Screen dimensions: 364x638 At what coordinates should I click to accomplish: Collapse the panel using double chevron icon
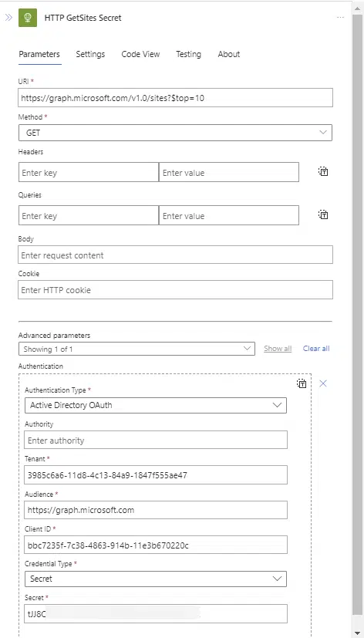pyautogui.click(x=8, y=18)
